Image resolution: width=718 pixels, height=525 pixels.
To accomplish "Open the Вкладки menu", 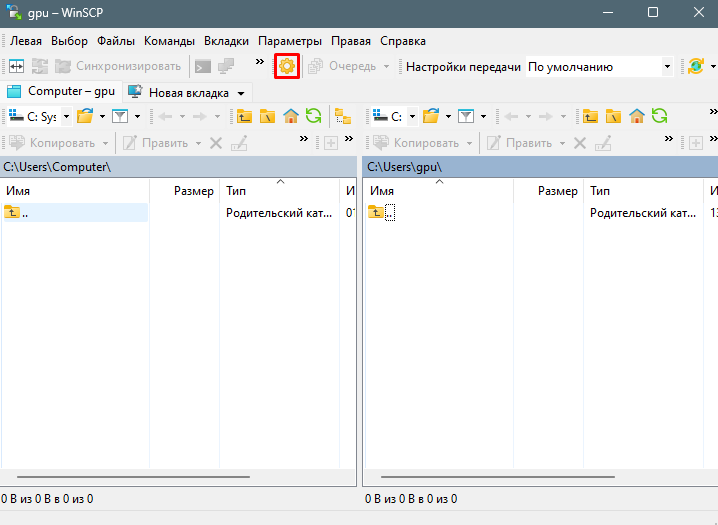I will click(226, 41).
